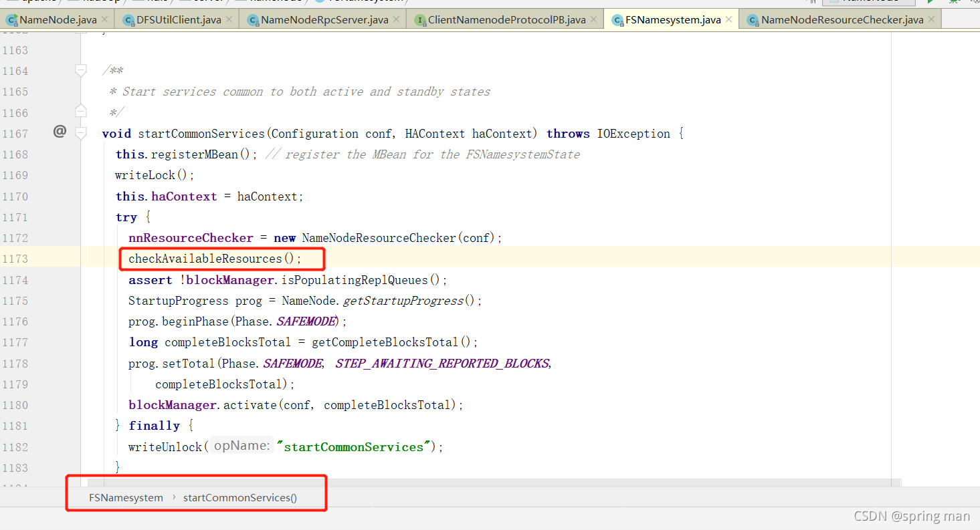
Task: Click the class icon on FSNamesystem.java tab
Action: (x=617, y=20)
